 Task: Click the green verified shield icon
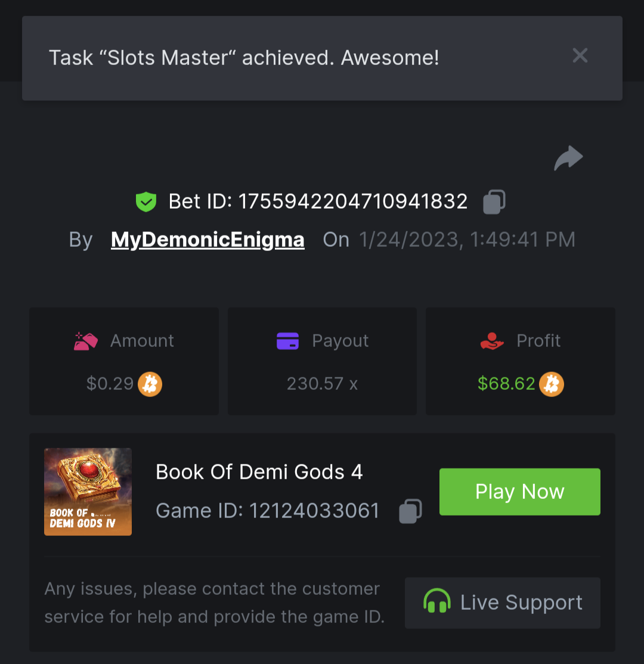[146, 202]
